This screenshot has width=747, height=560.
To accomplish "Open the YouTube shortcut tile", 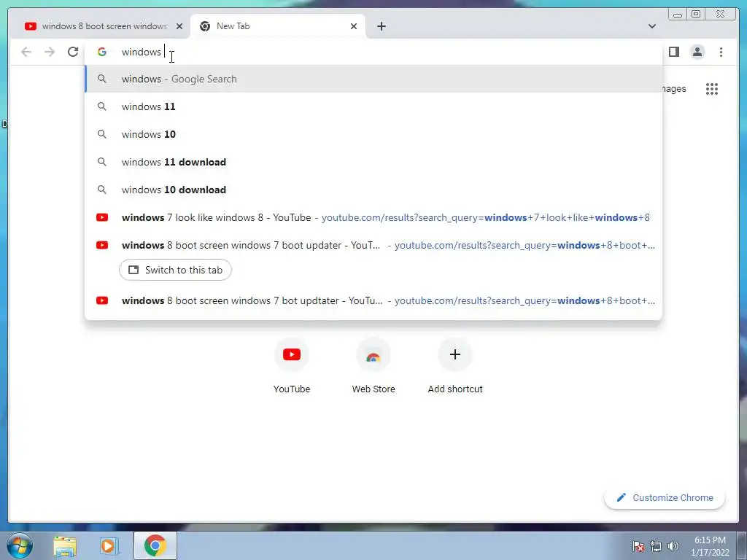I will [x=292, y=365].
